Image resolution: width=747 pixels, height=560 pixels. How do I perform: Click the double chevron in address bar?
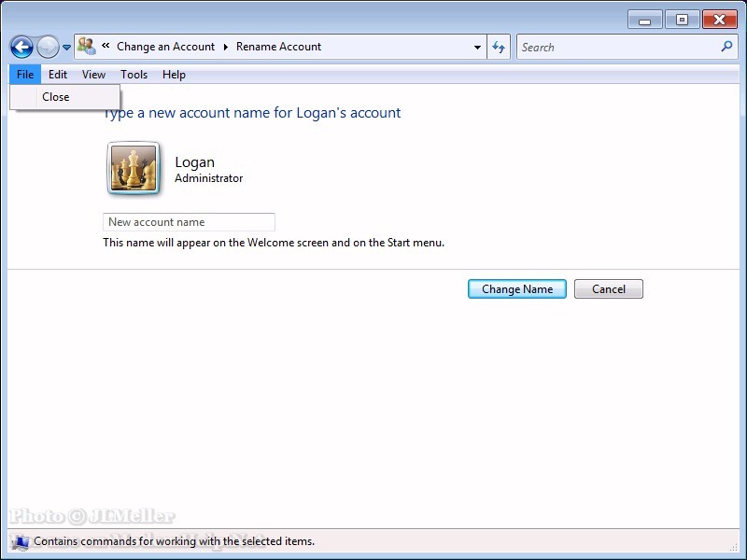106,46
